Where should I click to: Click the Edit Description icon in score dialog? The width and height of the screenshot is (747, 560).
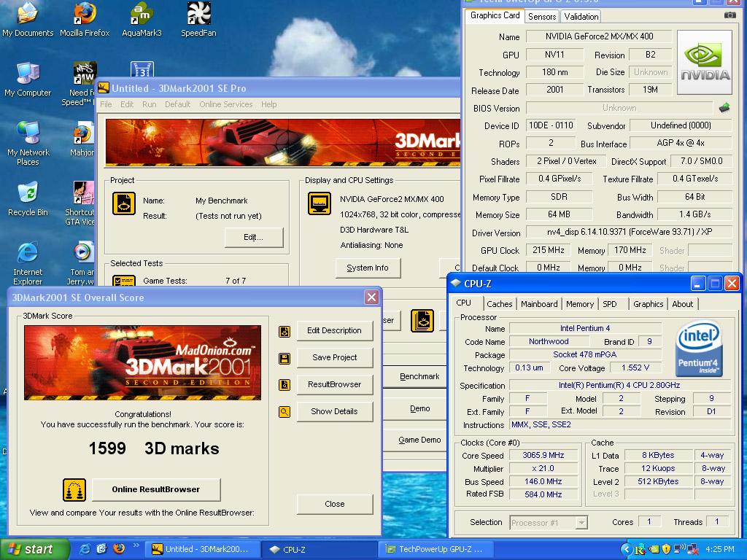(x=285, y=332)
